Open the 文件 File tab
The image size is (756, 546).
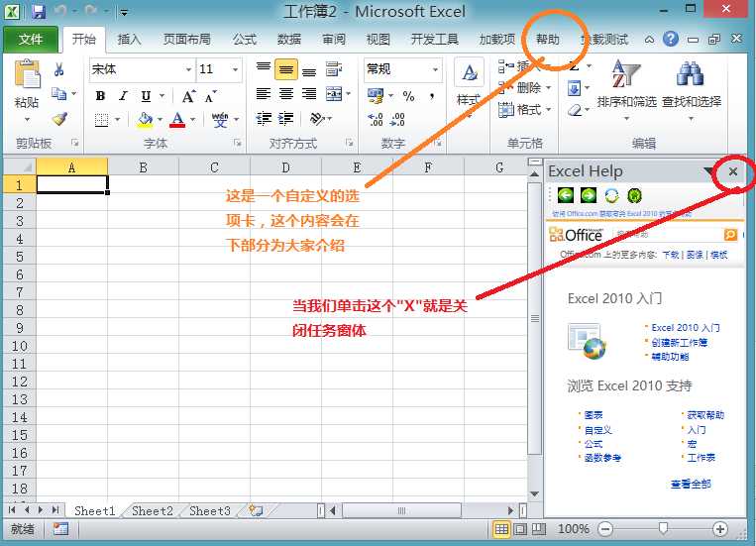(x=31, y=40)
